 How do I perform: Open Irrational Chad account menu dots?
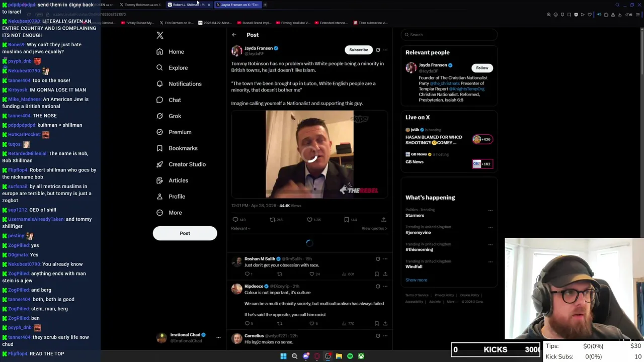click(218, 338)
